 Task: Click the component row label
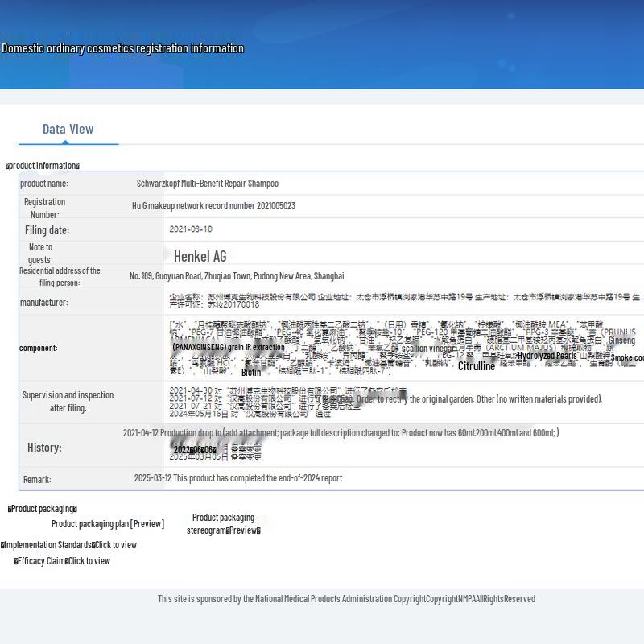click(x=38, y=348)
